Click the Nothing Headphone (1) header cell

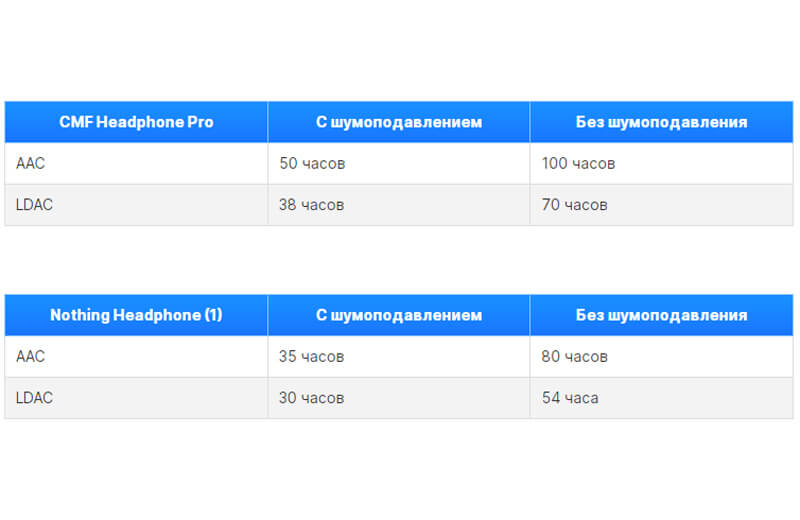(x=136, y=315)
